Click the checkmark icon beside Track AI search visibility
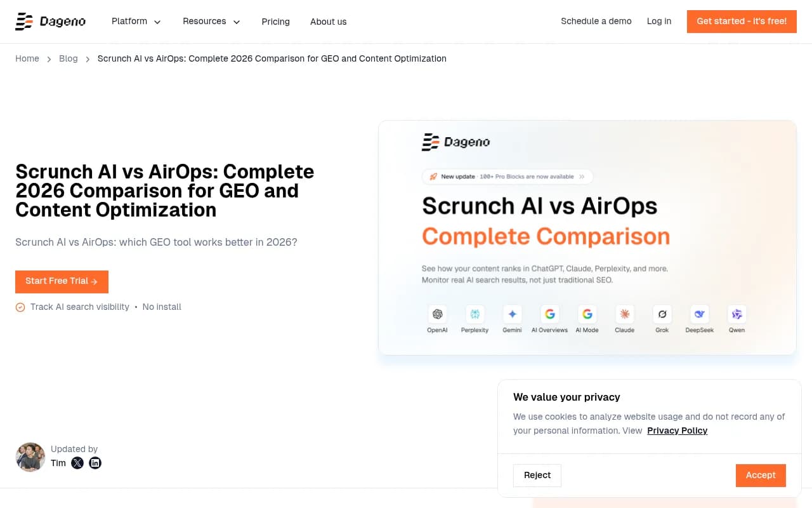Viewport: 812px width, 508px height. [x=20, y=307]
